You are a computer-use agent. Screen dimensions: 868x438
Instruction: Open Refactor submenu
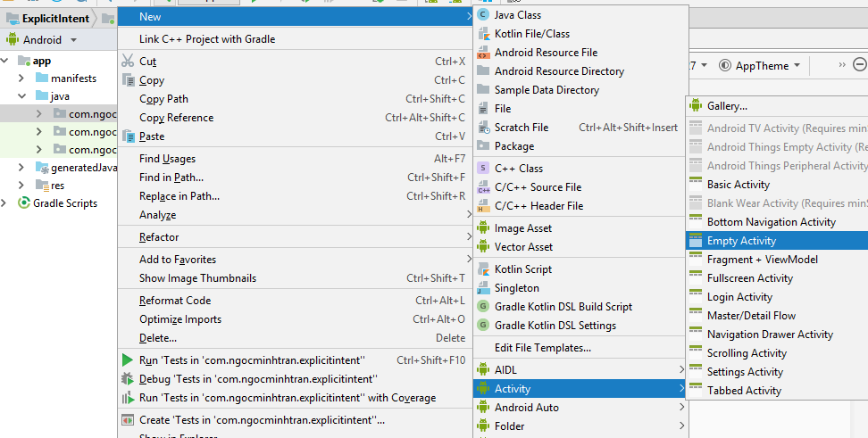point(295,237)
